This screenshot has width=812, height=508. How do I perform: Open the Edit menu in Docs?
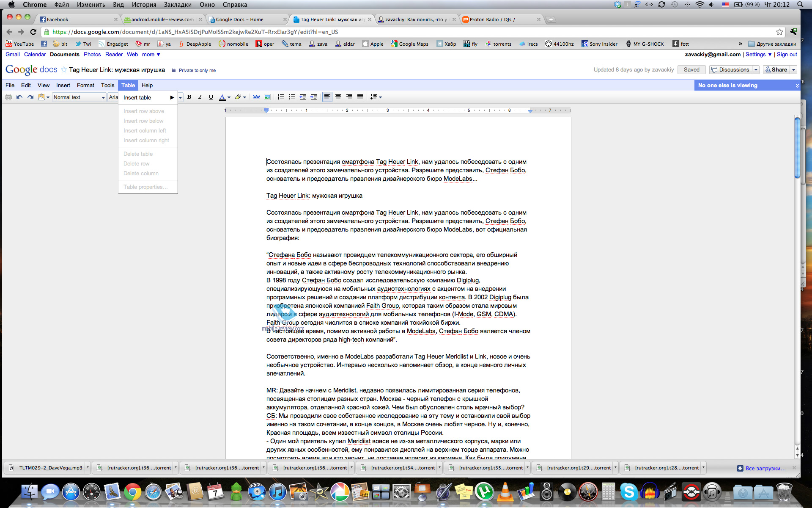pyautogui.click(x=26, y=86)
